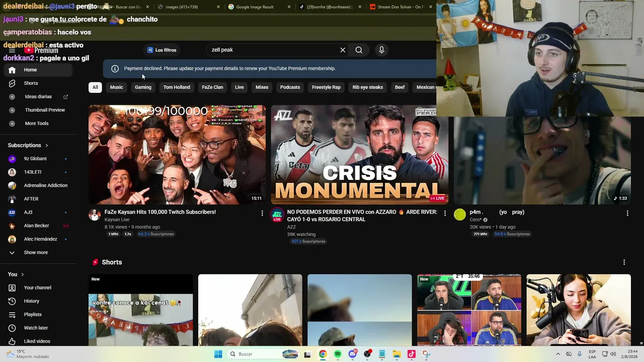Select the FaZe Clan filter chip
Screen dimensions: 644x362
pos(212,87)
